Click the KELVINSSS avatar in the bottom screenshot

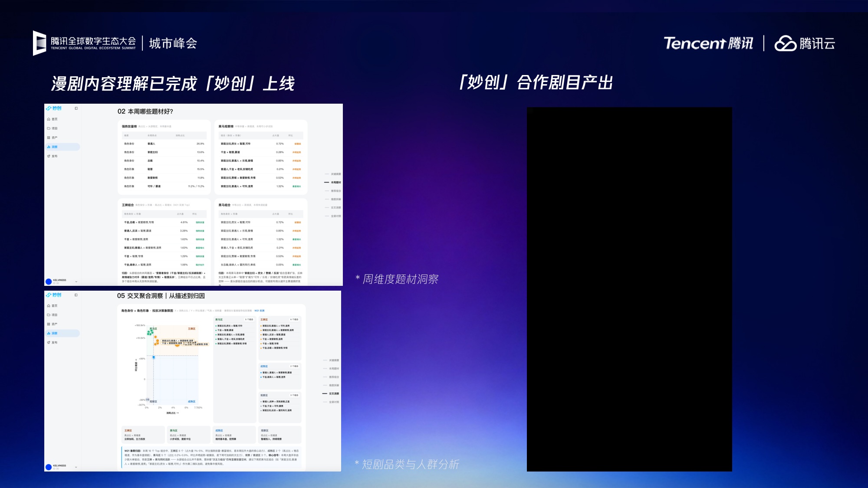pos(49,467)
